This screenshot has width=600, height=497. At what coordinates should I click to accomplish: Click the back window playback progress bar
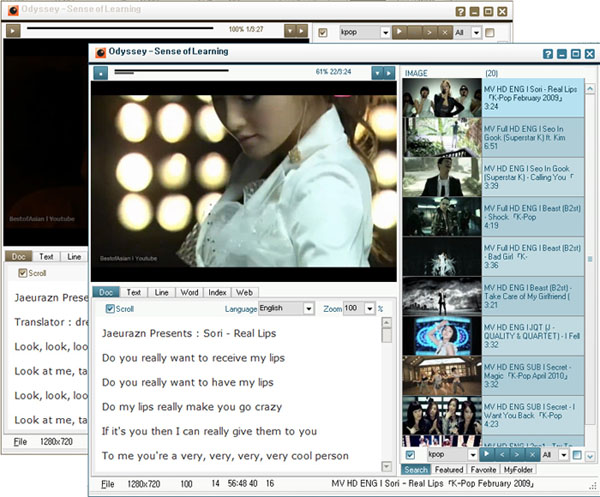(x=120, y=28)
